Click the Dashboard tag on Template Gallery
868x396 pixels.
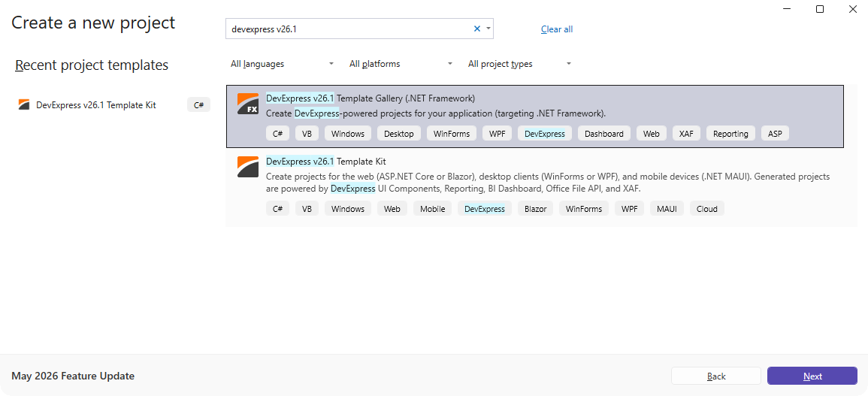[x=604, y=134]
